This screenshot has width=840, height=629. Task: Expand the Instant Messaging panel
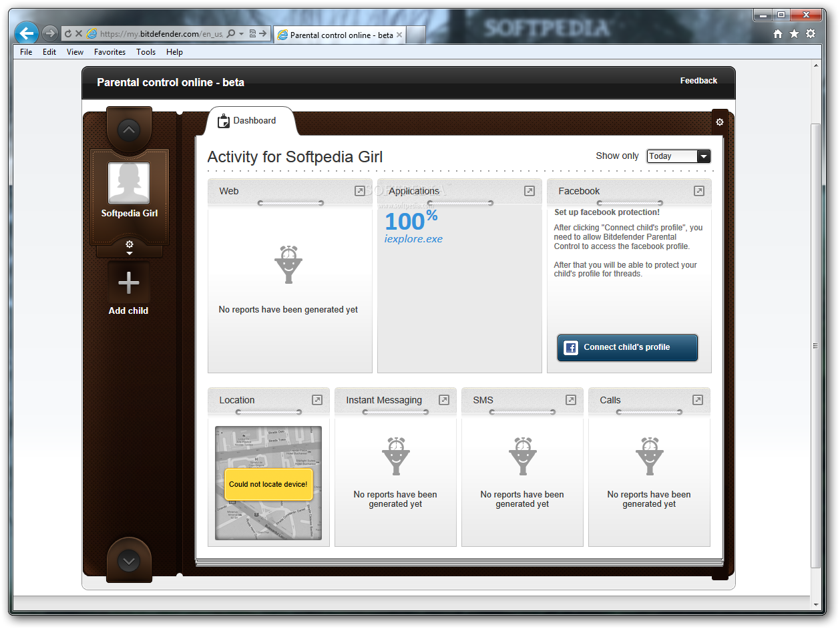coord(444,400)
